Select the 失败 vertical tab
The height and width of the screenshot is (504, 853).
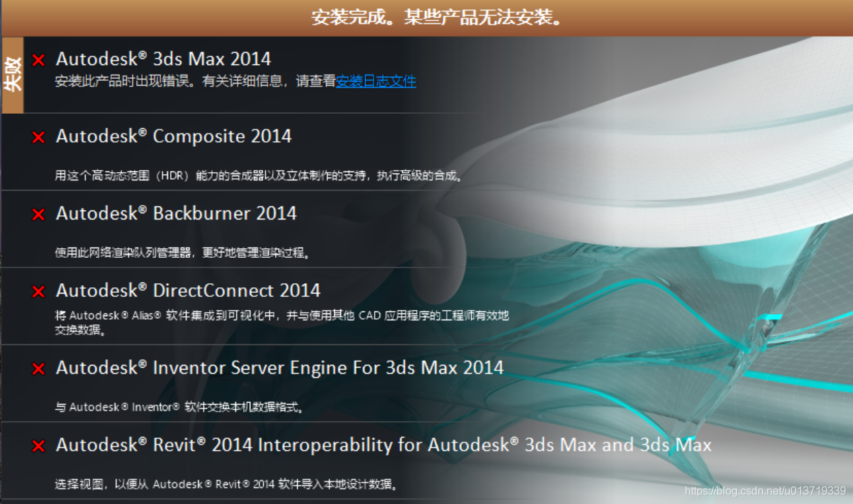13,75
